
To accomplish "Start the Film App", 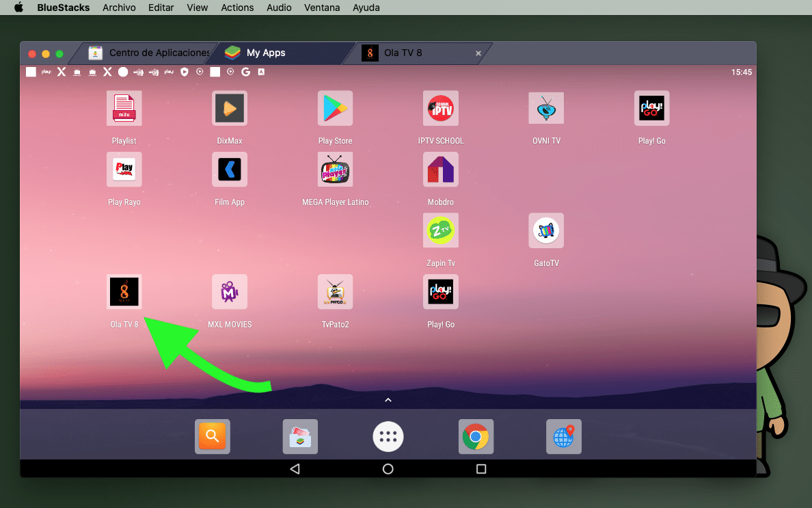I will pos(229,170).
